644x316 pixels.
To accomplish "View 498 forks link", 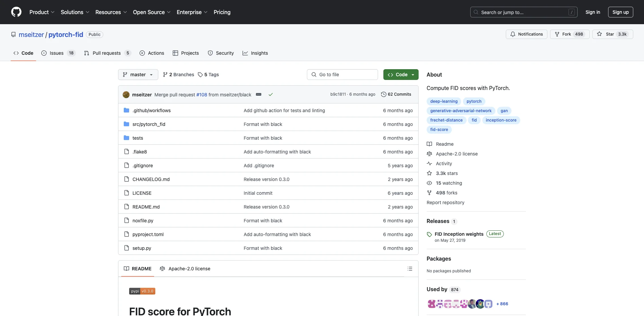I will tap(442, 193).
